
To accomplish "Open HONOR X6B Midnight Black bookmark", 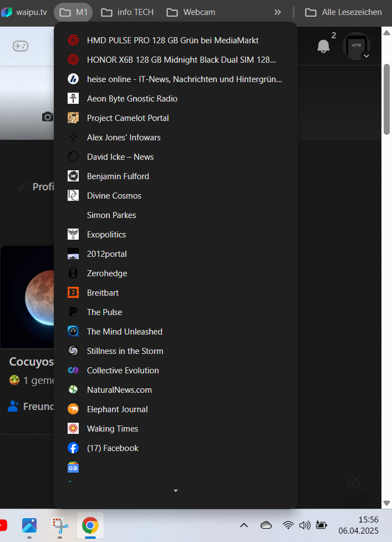I will 175,60.
